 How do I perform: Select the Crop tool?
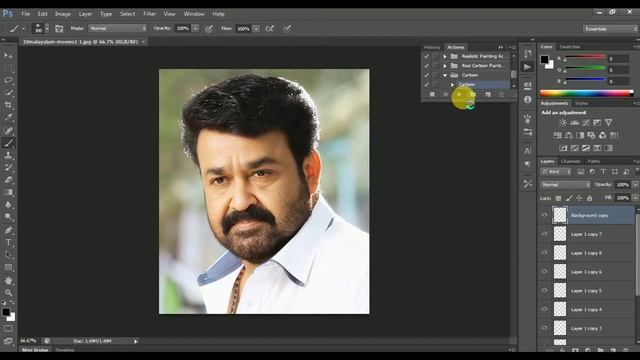(x=8, y=105)
